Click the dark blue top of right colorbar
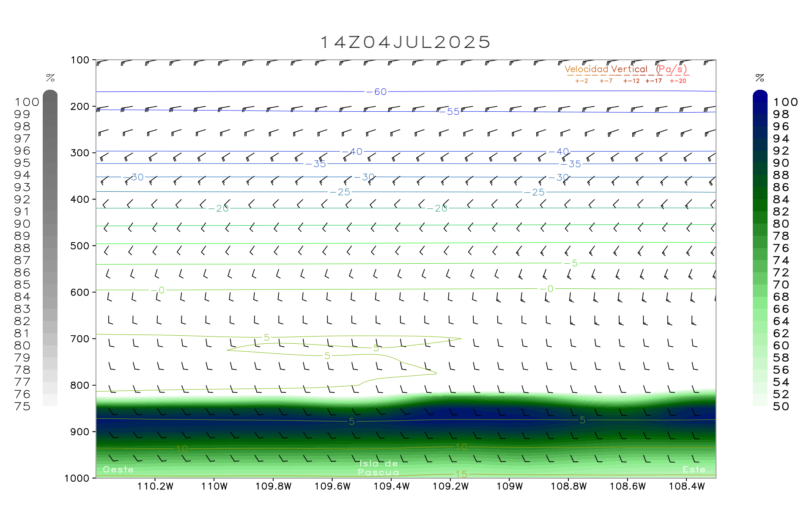The image size is (812, 508). coord(760,96)
